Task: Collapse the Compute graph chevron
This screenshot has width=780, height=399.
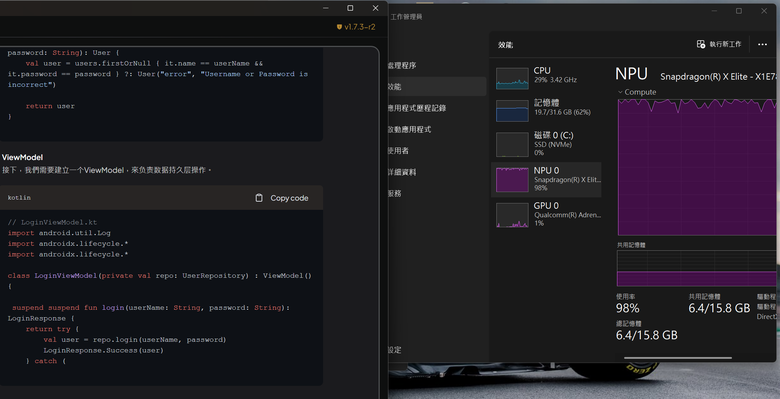Action: coord(620,92)
